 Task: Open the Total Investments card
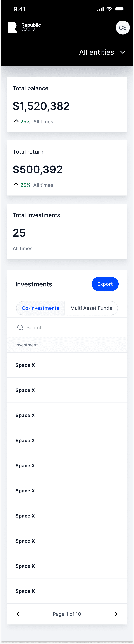pyautogui.click(x=67, y=231)
